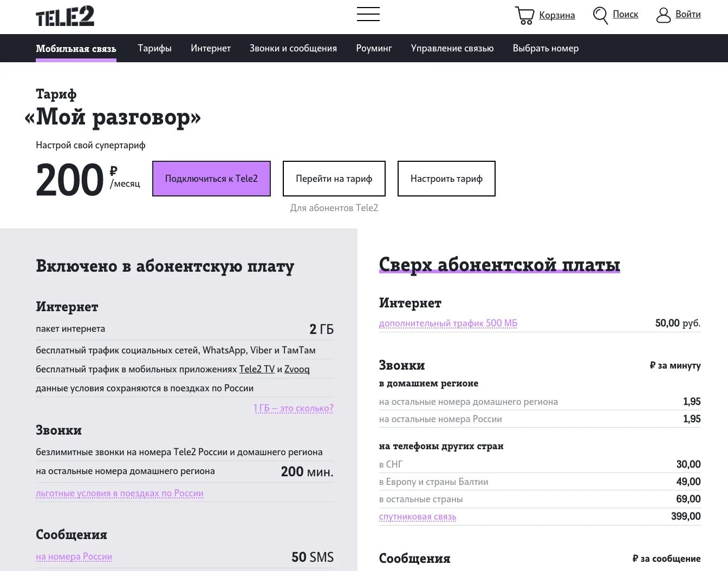Click the 200 ₽/месяц price

pos(88,180)
